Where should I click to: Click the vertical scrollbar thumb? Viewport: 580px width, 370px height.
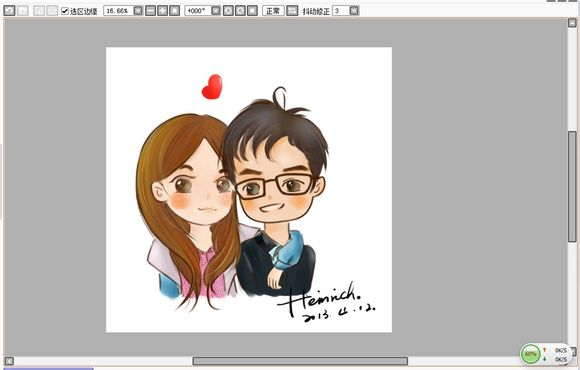tap(572, 186)
